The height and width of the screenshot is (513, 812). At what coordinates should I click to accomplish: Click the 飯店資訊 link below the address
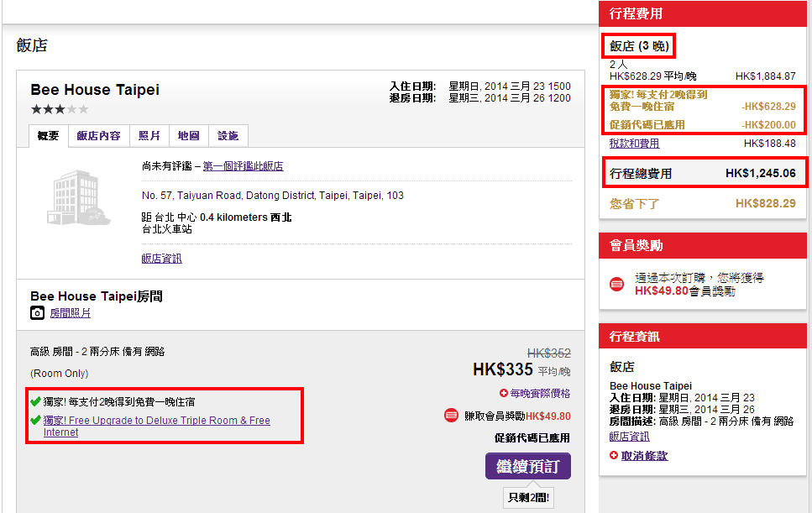click(x=161, y=259)
